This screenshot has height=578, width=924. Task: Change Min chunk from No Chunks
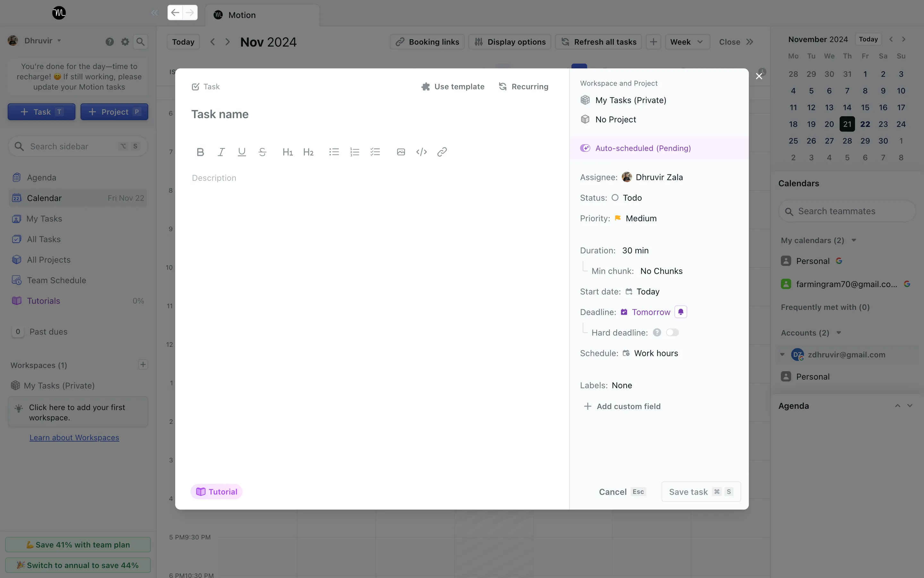click(x=661, y=271)
